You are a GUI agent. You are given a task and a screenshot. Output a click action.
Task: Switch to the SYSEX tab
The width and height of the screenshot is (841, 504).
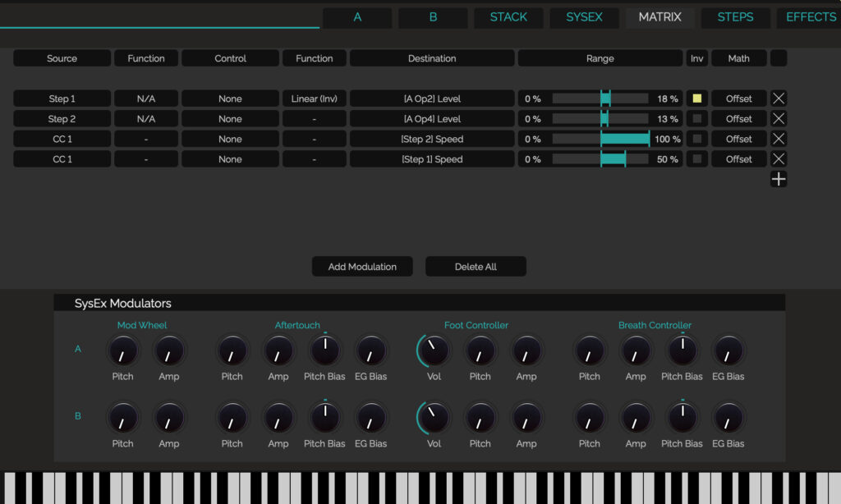click(x=584, y=17)
